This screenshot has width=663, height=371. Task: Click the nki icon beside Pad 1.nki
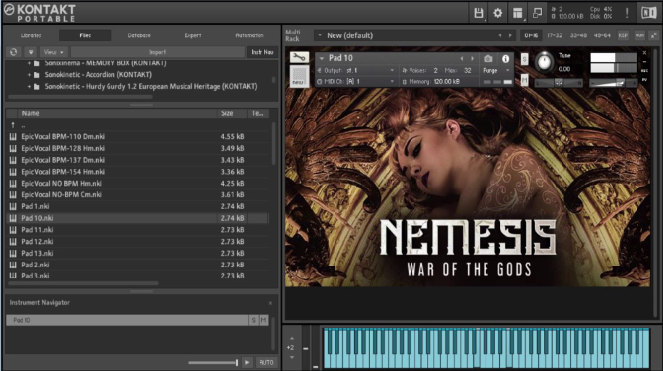coord(13,206)
